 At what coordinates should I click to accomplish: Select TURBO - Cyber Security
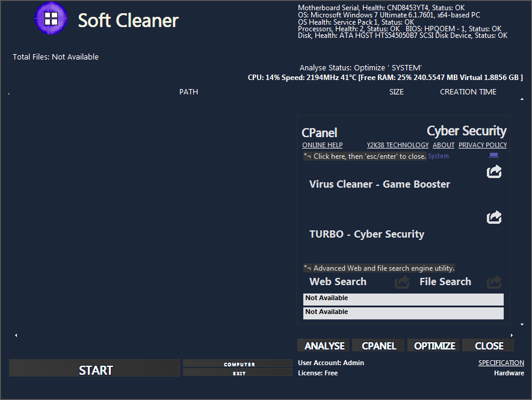click(367, 234)
